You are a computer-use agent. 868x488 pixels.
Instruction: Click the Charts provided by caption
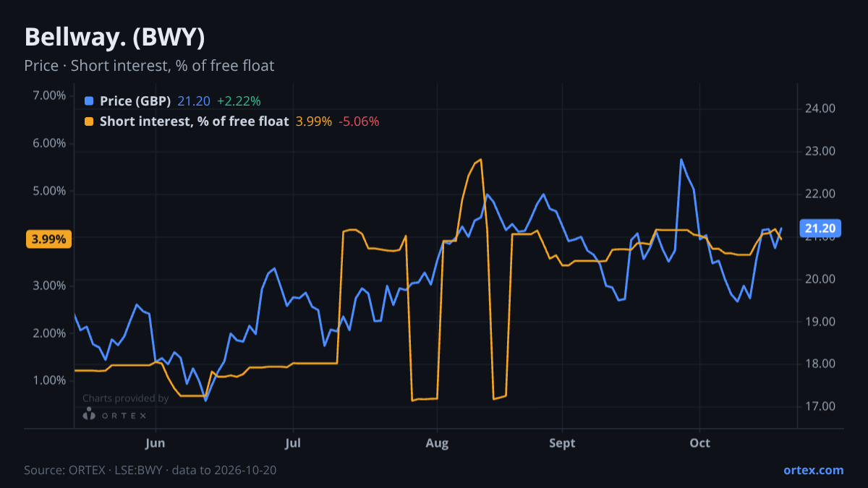coord(126,398)
